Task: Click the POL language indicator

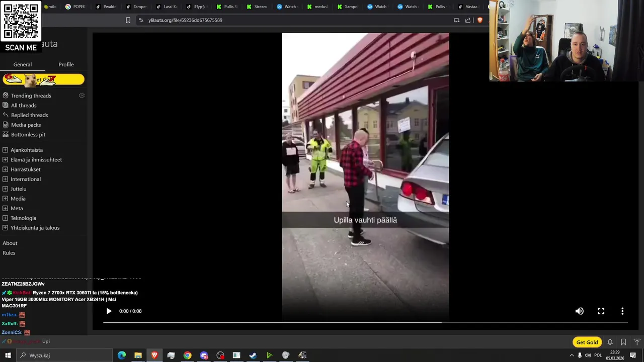Action: point(598,355)
